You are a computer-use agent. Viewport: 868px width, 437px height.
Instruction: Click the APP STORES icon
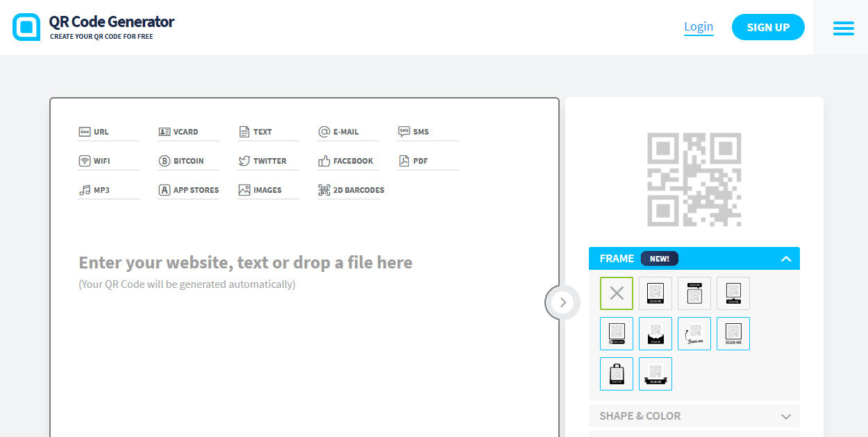click(165, 190)
